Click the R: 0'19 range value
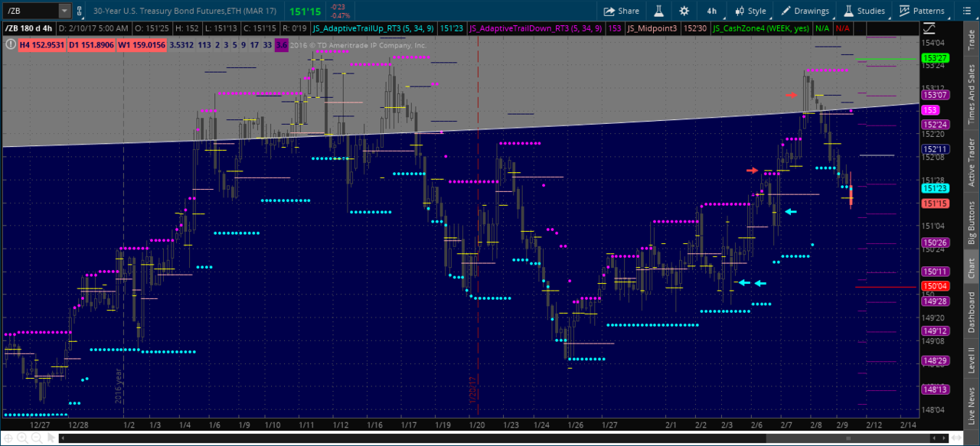This screenshot has height=446, width=980. 293,28
